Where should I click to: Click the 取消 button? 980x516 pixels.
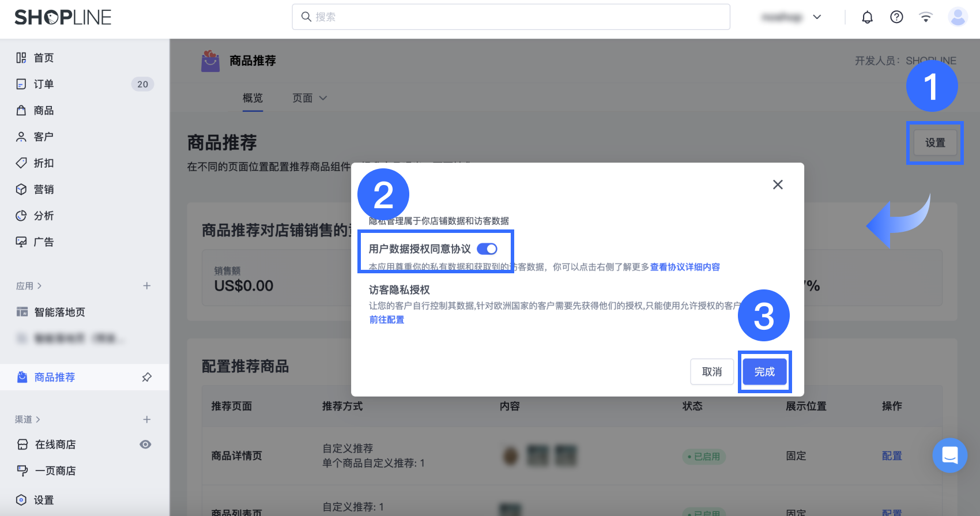pyautogui.click(x=712, y=372)
